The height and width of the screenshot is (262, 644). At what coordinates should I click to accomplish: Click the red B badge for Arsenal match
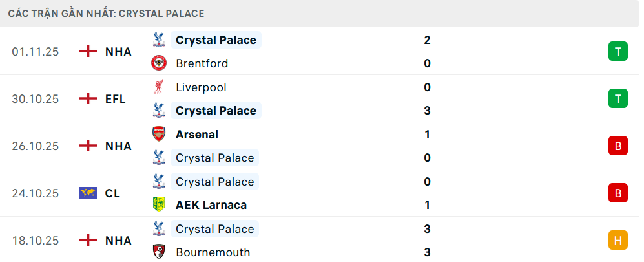618,146
